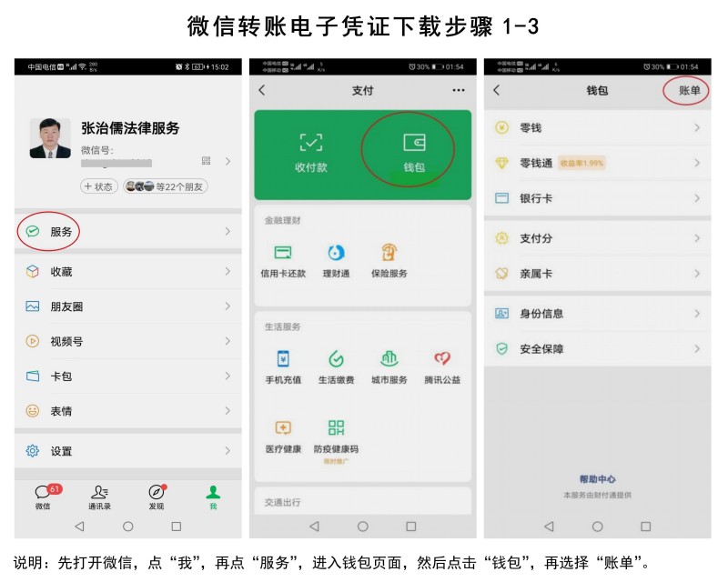Screen dimensions: 728x582
Task: Tap the 零钱 coin icon in 钱包
Action: [502, 127]
